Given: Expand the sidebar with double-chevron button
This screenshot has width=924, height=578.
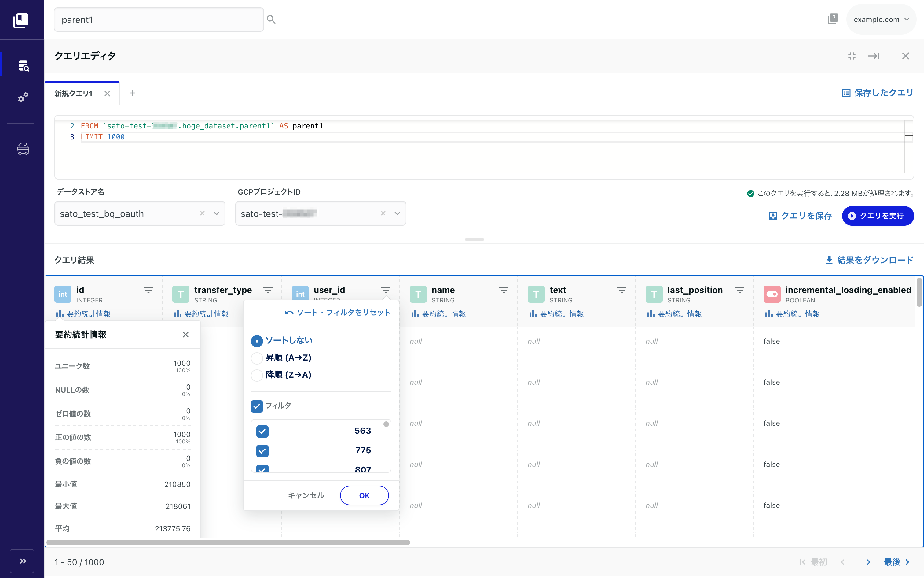Looking at the screenshot, I should [23, 561].
